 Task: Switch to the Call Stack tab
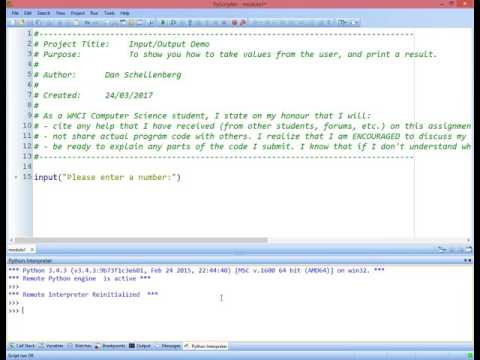pyautogui.click(x=22, y=346)
